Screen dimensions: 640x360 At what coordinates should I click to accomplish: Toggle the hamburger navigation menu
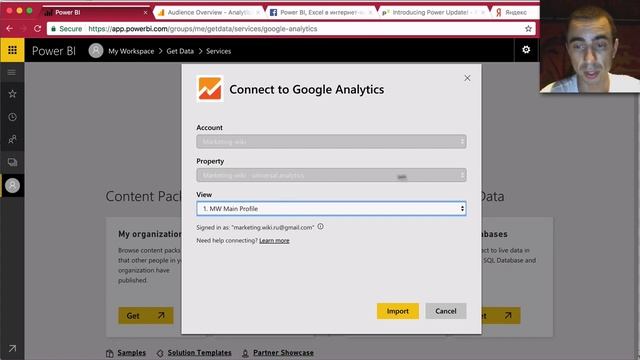tap(12, 73)
